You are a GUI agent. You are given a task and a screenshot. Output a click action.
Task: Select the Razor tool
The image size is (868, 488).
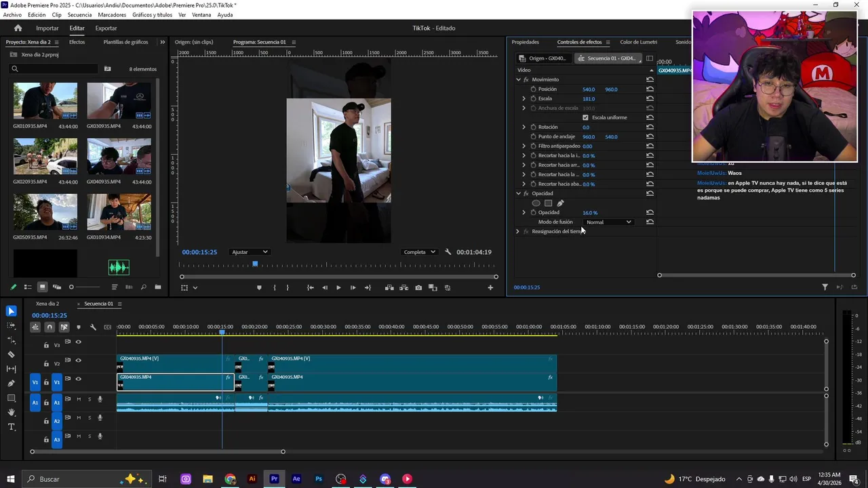11,354
